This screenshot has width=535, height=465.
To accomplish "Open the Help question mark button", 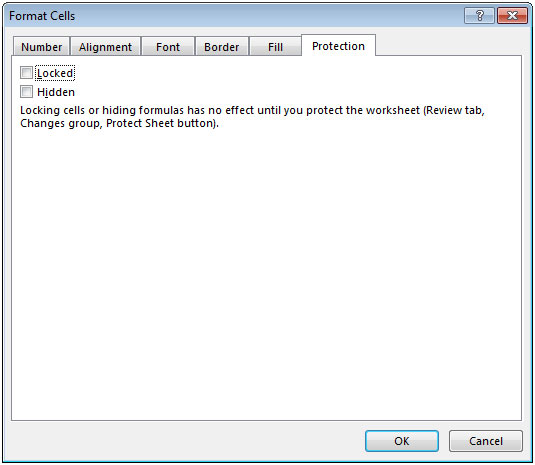I will (479, 16).
